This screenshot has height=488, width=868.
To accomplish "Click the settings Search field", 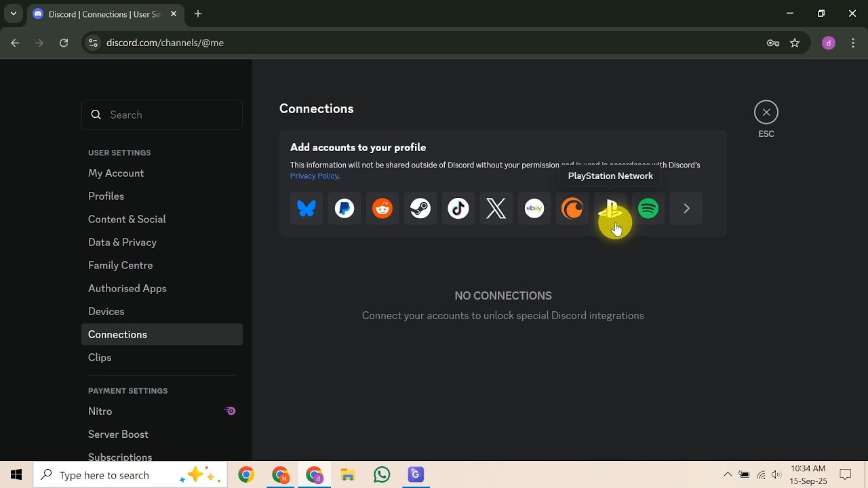I will tap(162, 115).
